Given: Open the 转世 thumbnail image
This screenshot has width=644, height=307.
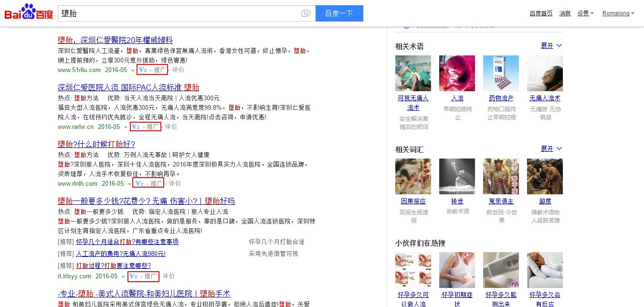Looking at the screenshot, I should pyautogui.click(x=457, y=176).
